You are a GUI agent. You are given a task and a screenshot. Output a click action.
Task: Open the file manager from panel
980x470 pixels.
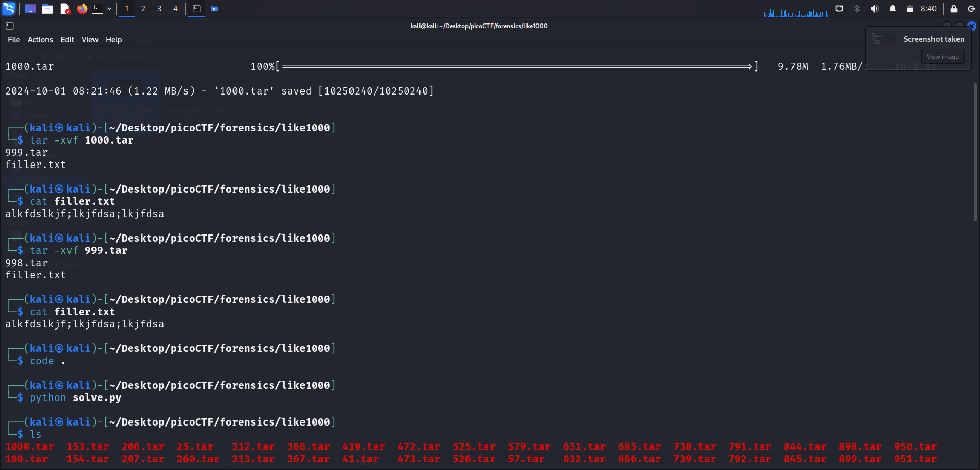coord(48,9)
